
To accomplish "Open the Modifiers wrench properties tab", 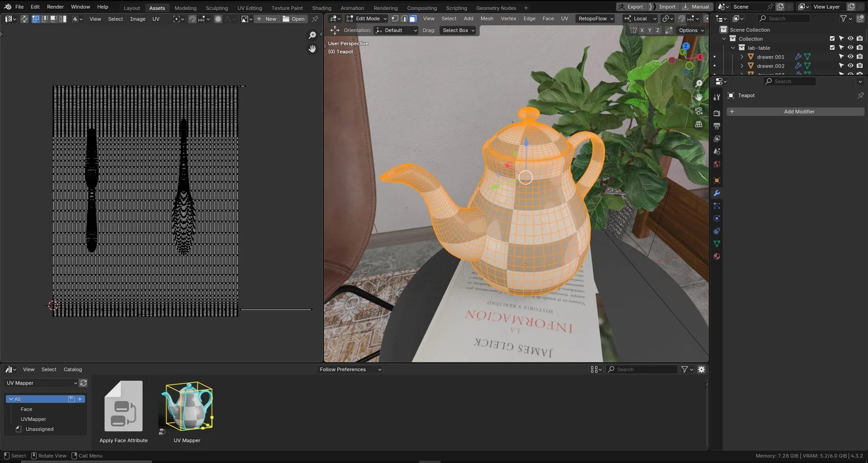I will 717,193.
